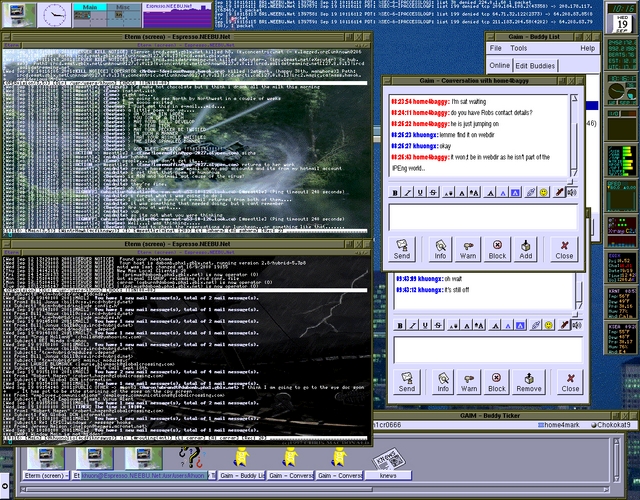Toggle sound speaker in home4baggy conversation
The image size is (640, 500).
pos(572,193)
